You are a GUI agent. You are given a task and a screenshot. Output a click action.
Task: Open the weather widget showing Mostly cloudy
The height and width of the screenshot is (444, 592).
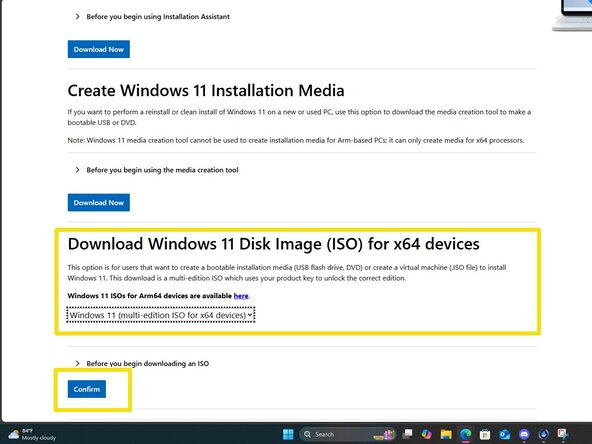point(32,434)
